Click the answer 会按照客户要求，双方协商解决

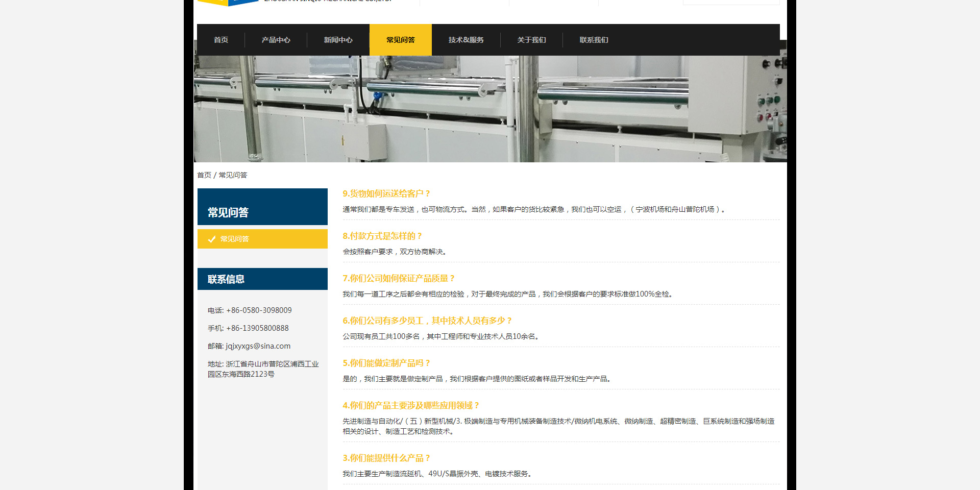coord(396,252)
